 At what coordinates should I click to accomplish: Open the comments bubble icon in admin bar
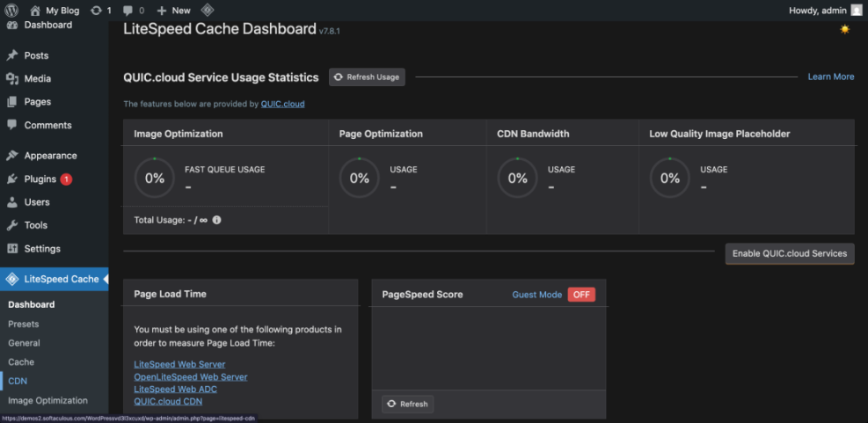[128, 10]
